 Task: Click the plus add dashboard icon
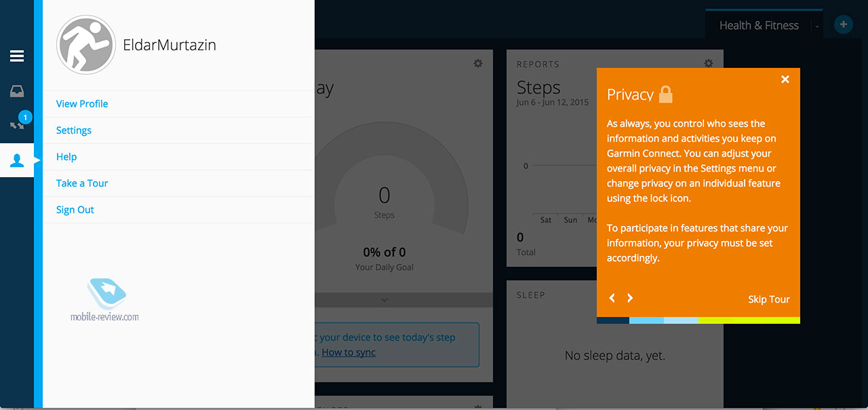(x=843, y=25)
